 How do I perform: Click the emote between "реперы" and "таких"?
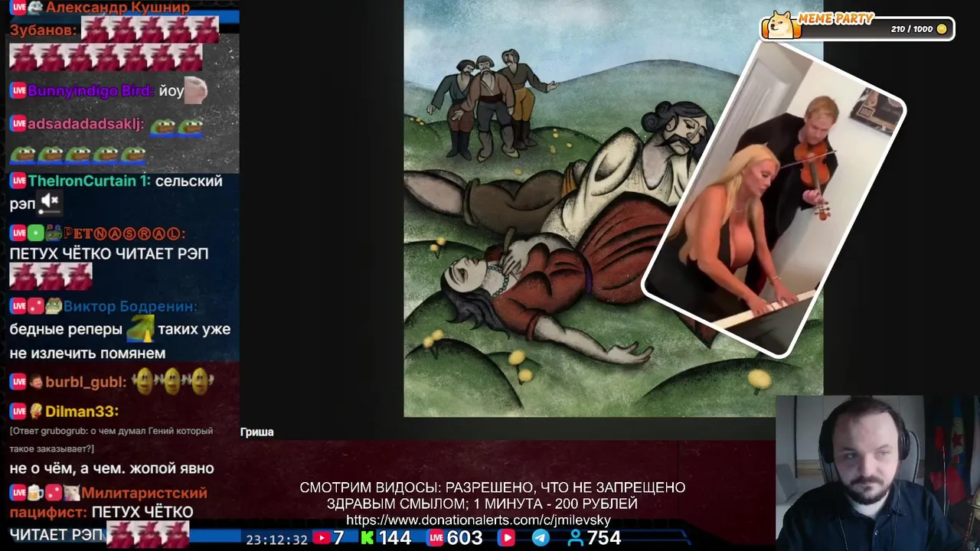[140, 329]
